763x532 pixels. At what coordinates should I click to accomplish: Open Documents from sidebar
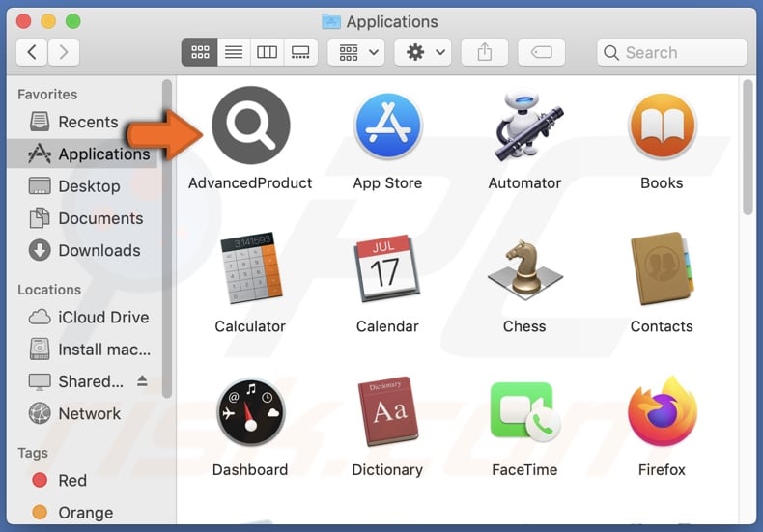coord(82,218)
